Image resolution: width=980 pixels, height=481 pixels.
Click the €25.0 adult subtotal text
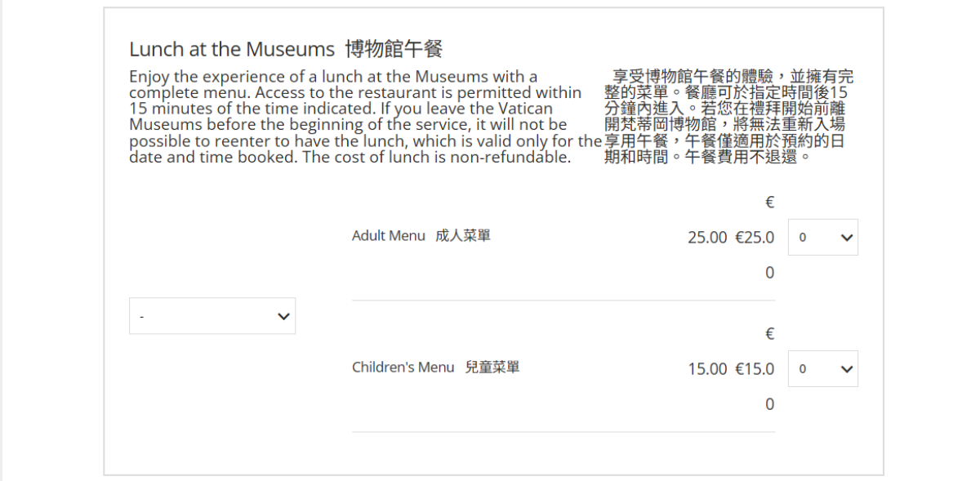tap(755, 238)
